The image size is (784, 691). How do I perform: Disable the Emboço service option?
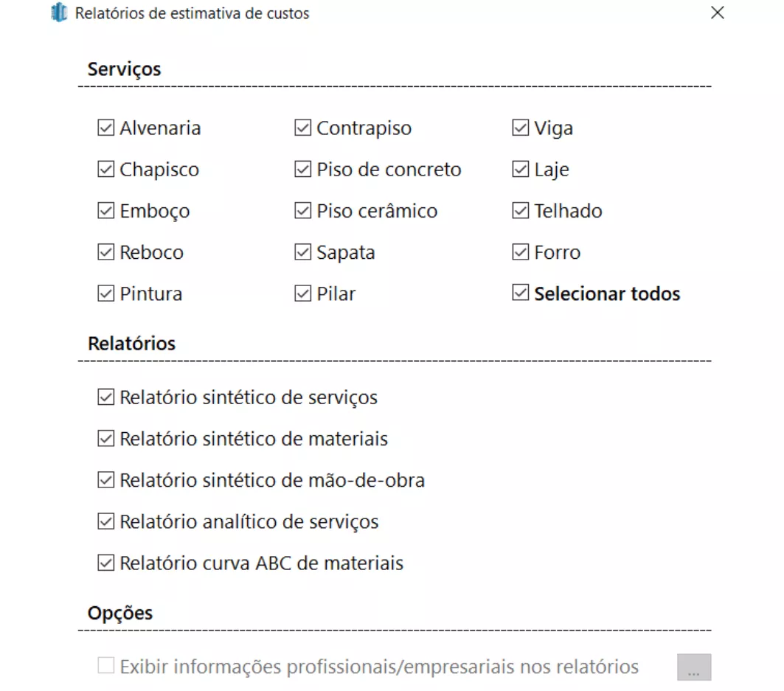pyautogui.click(x=105, y=211)
